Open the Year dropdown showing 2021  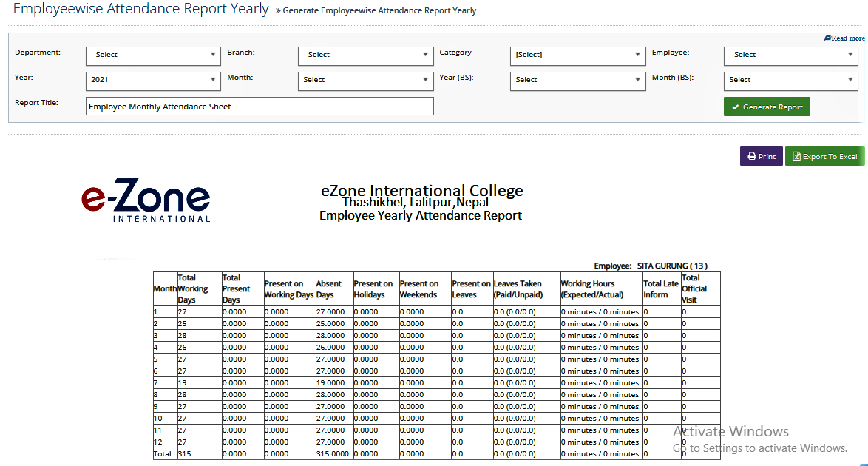click(153, 80)
